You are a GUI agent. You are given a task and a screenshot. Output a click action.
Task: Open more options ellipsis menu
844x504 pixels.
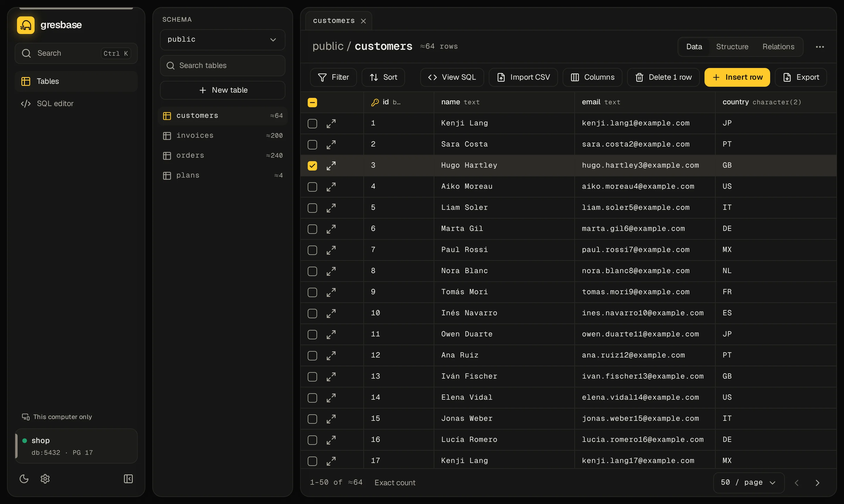820,47
